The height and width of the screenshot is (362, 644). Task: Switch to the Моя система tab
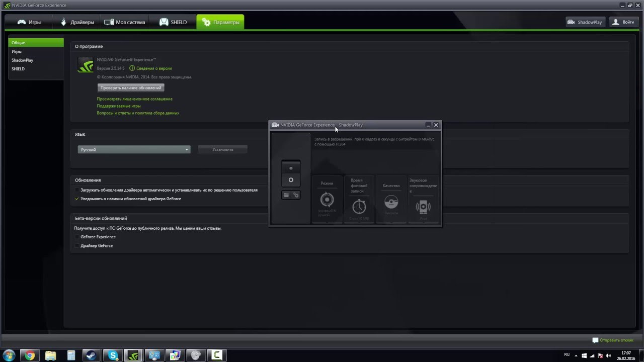[125, 22]
